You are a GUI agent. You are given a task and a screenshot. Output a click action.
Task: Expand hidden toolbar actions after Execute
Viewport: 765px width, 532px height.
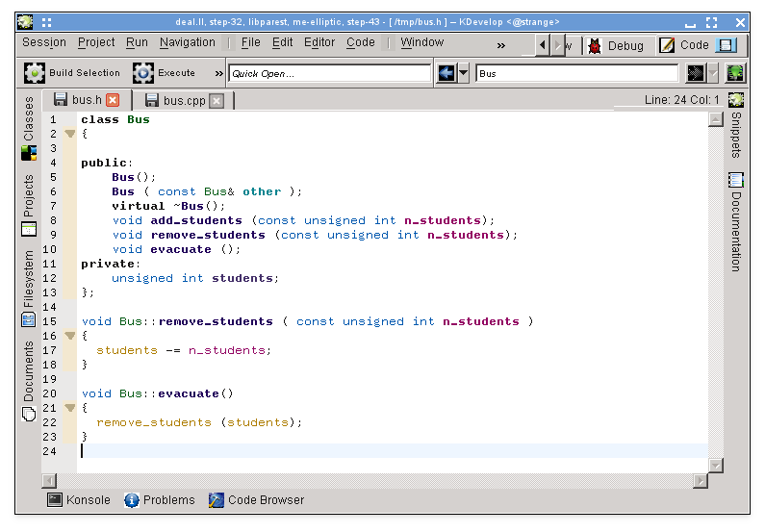[219, 74]
